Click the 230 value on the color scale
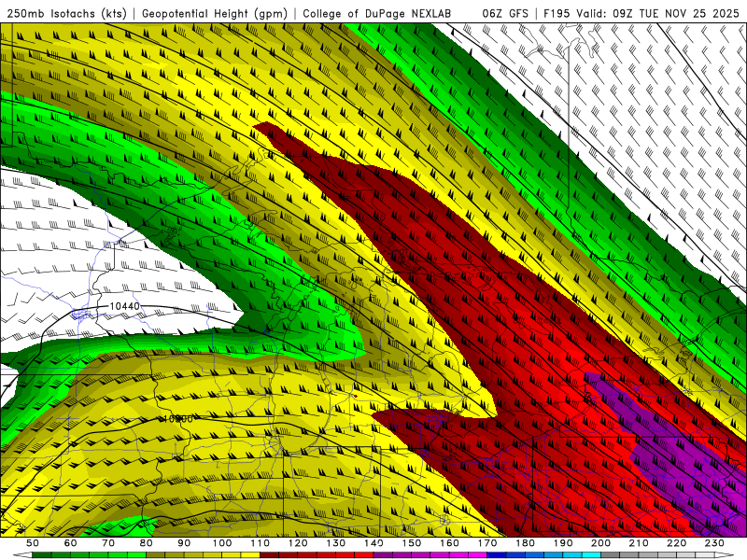The image size is (747, 560). [x=714, y=543]
